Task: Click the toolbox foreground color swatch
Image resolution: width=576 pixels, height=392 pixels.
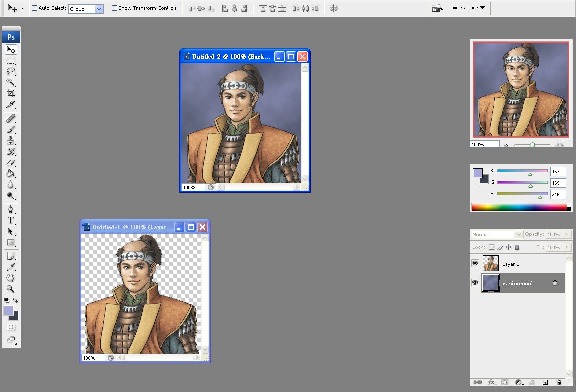Action: [9, 310]
